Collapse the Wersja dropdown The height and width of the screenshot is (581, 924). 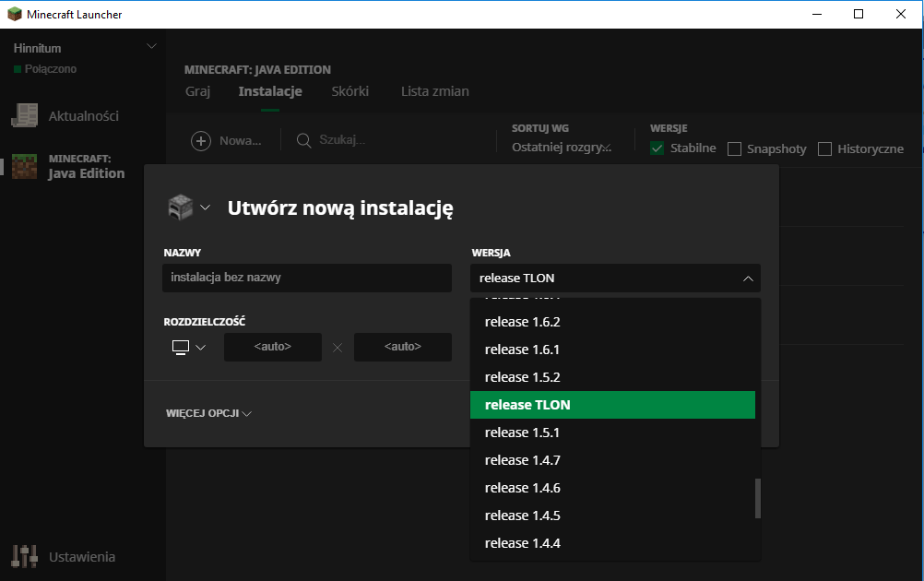coord(747,279)
